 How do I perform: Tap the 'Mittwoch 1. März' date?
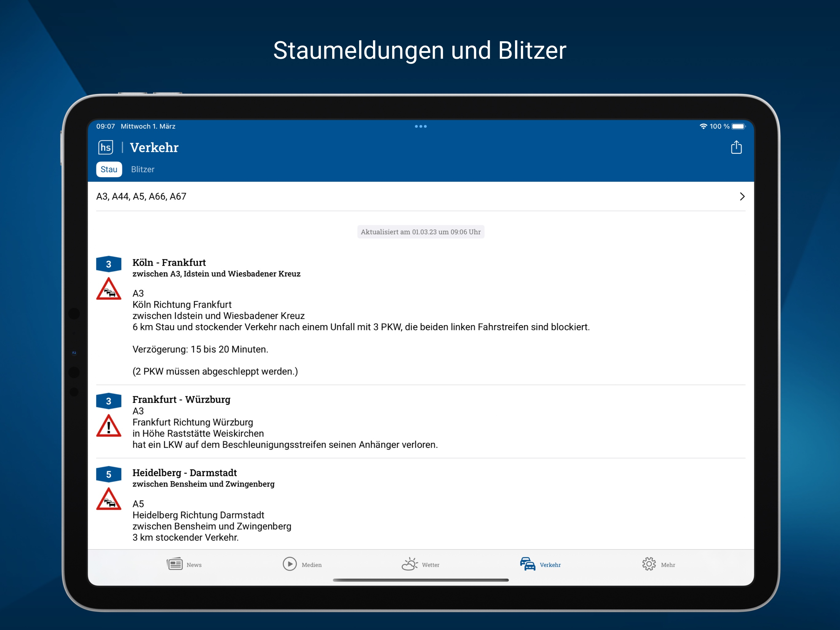148,126
